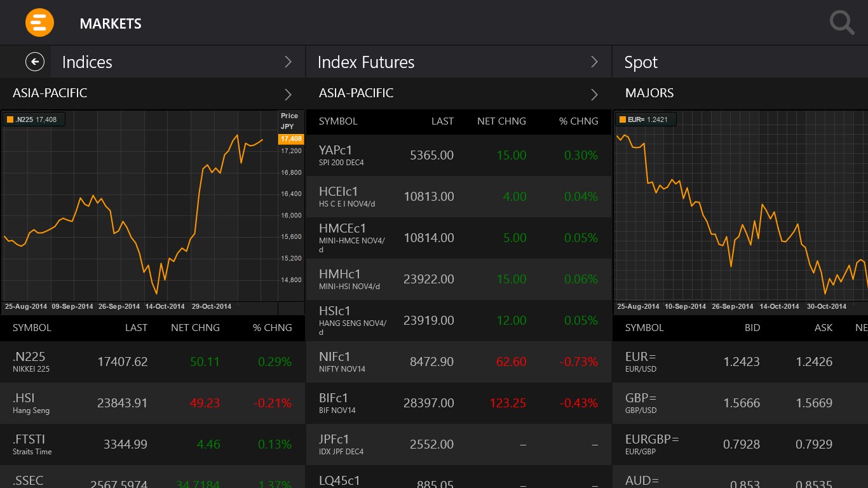
Task: Click the orange 17,408 price tag
Action: click(291, 139)
